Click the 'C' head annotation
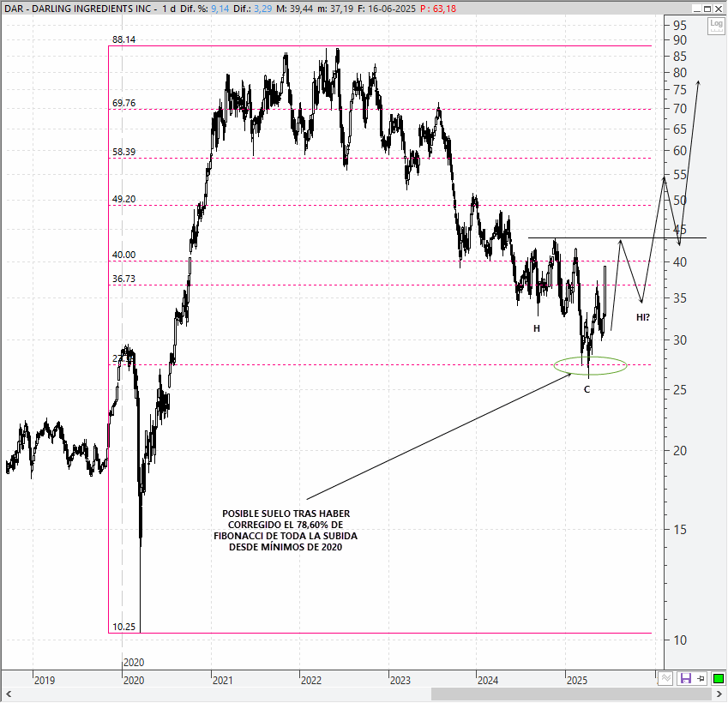The height and width of the screenshot is (703, 728). pyautogui.click(x=587, y=389)
